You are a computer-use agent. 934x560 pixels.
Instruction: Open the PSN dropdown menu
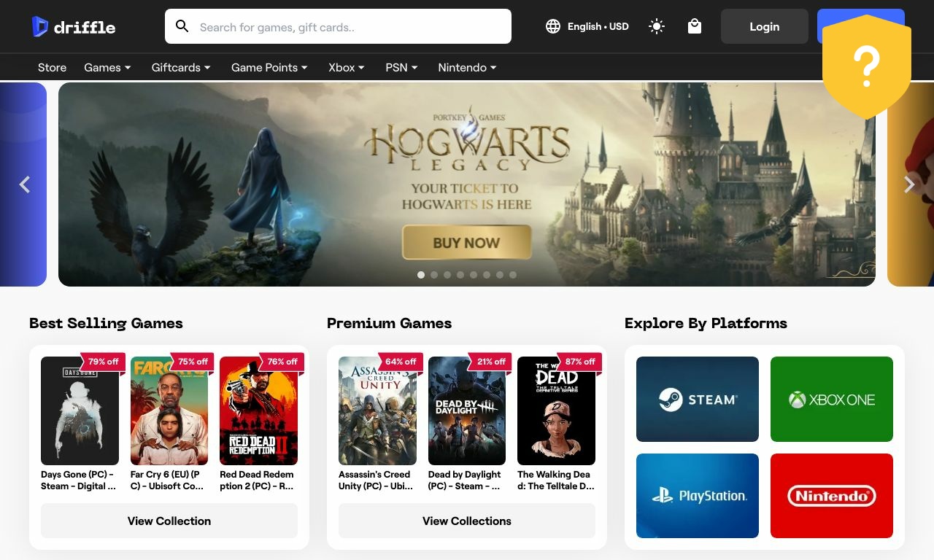[x=401, y=67]
